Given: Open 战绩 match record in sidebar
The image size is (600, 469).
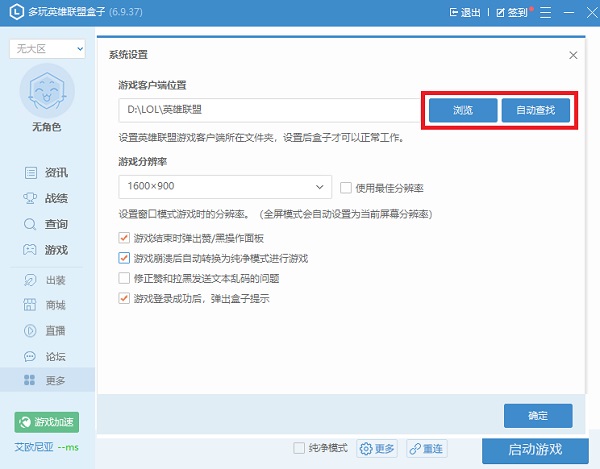Looking at the screenshot, I should click(x=47, y=198).
